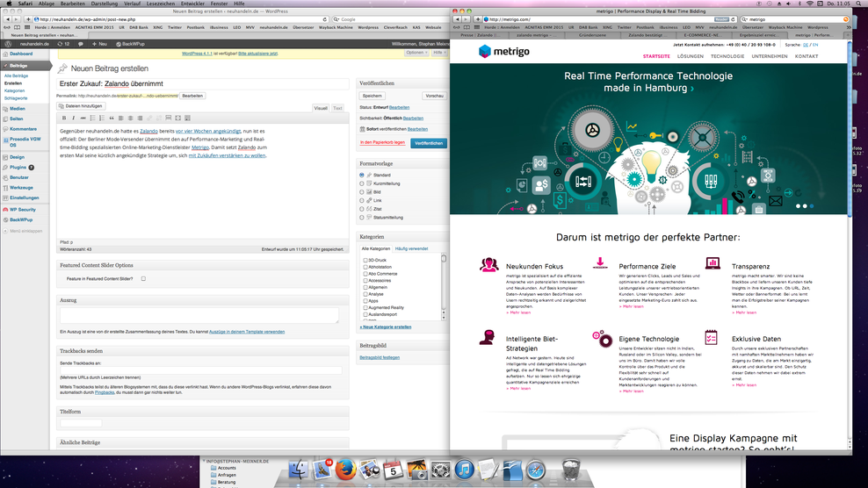Viewport: 868px width, 488px height.
Task: Open iTunes from the Dock
Action: coord(465,470)
